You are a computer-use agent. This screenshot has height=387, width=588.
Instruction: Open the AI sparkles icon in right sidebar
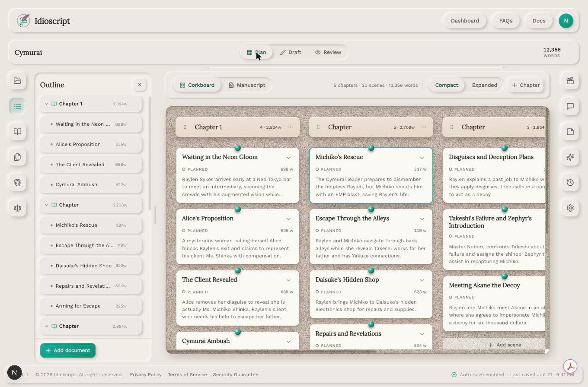coord(570,157)
